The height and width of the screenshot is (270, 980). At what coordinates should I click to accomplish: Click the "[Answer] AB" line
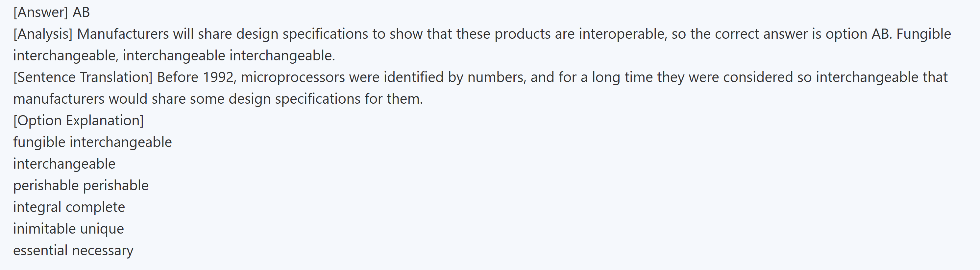(51, 12)
